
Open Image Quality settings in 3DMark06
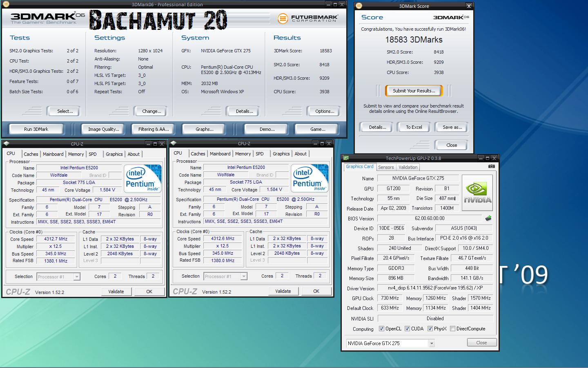[x=104, y=129]
